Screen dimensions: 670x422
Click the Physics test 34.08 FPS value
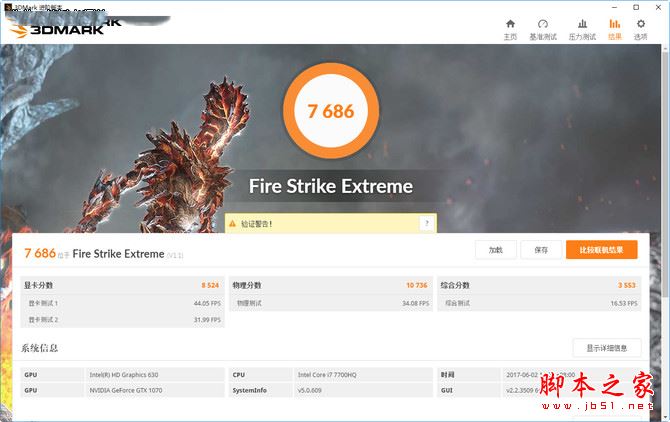click(x=416, y=303)
